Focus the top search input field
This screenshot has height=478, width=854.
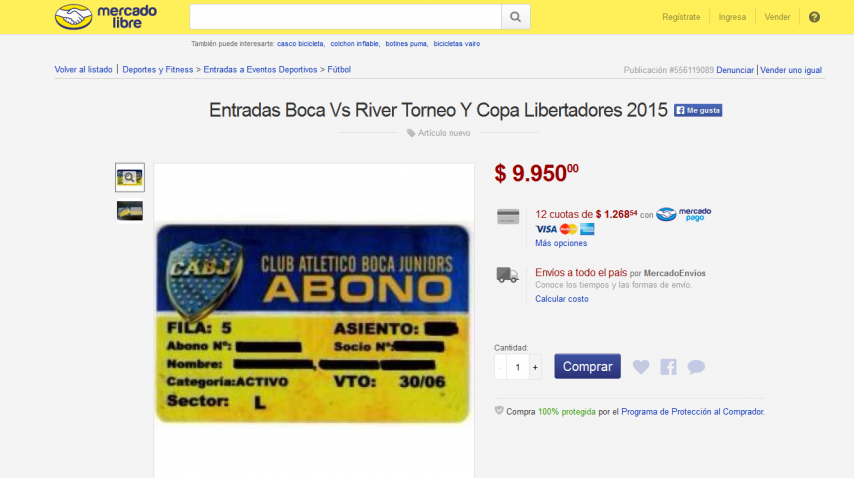click(x=345, y=17)
